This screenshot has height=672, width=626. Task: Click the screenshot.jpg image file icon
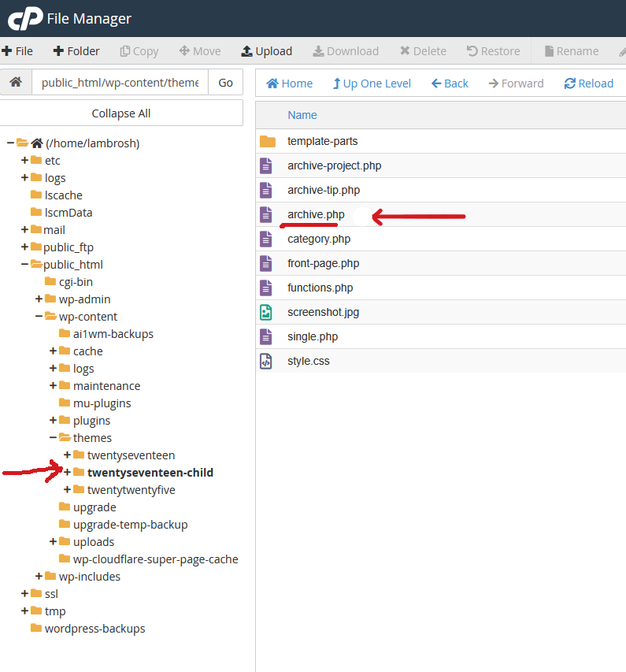click(267, 312)
